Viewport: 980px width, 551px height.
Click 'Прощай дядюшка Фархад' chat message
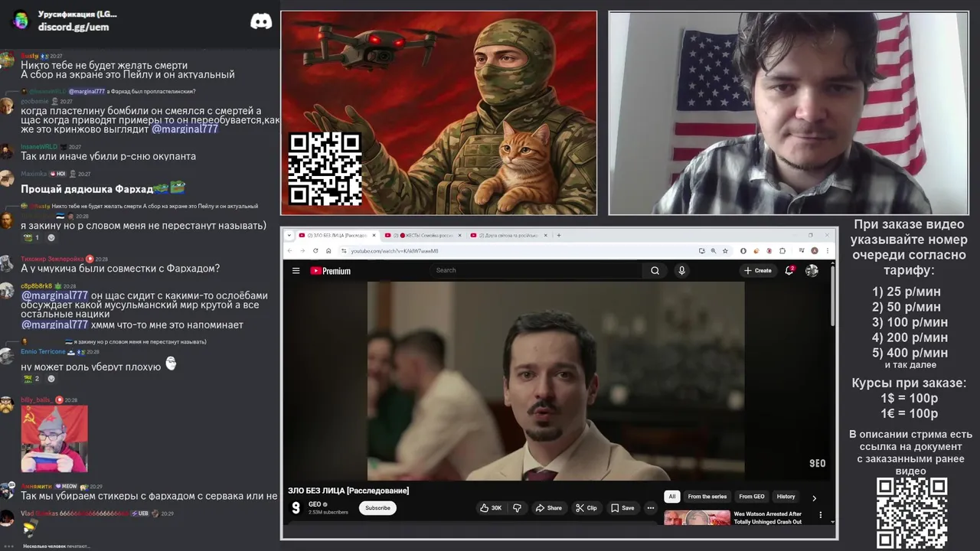click(x=103, y=188)
